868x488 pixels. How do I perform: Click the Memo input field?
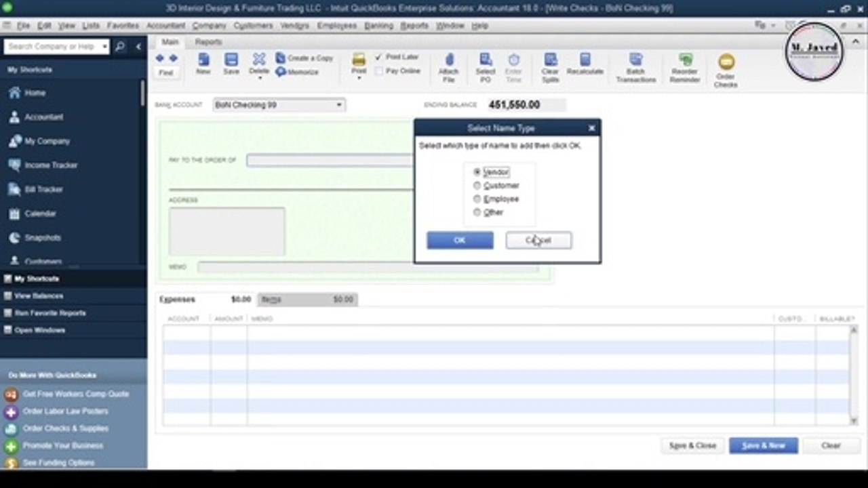pyautogui.click(x=368, y=267)
